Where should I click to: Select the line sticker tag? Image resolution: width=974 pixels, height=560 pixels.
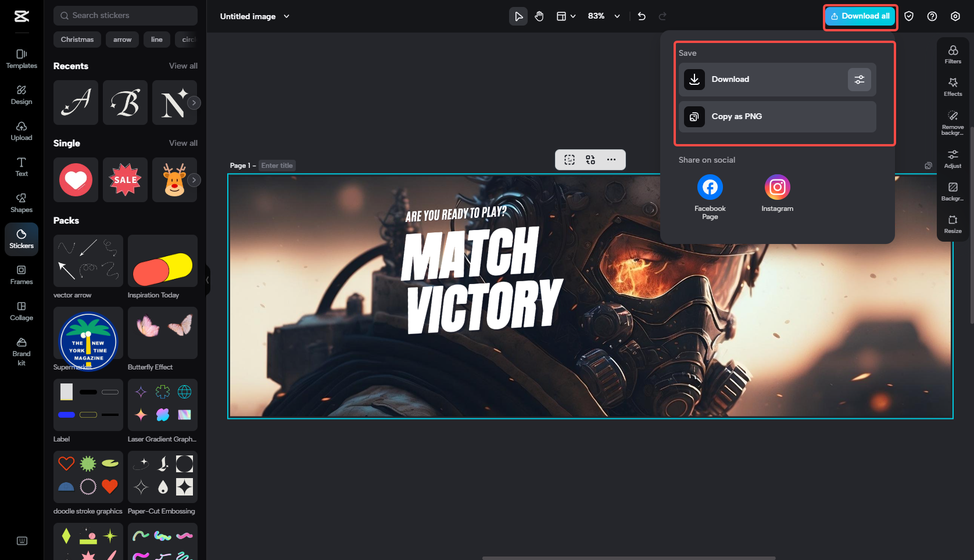click(157, 40)
